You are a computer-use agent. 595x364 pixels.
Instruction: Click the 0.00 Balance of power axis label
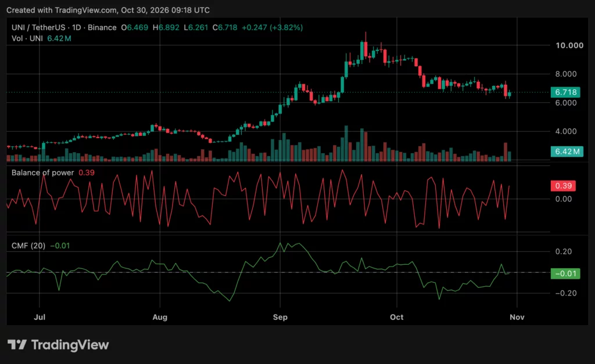coord(563,199)
